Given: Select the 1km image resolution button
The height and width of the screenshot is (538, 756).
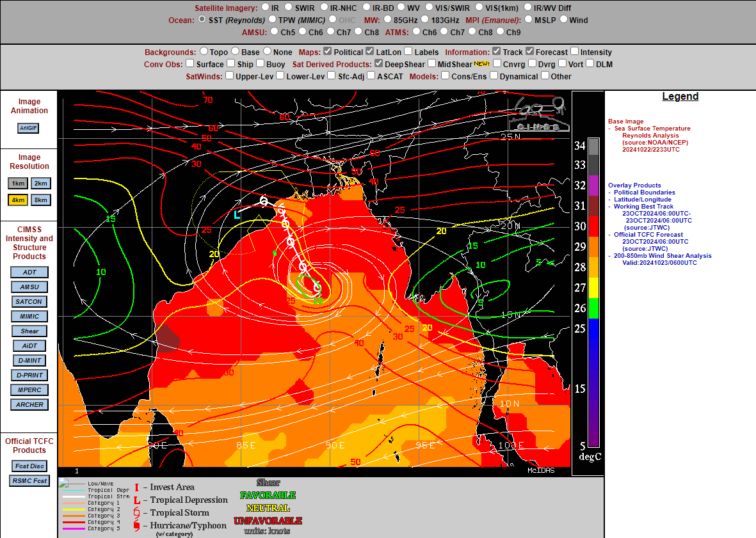Looking at the screenshot, I should (x=18, y=184).
